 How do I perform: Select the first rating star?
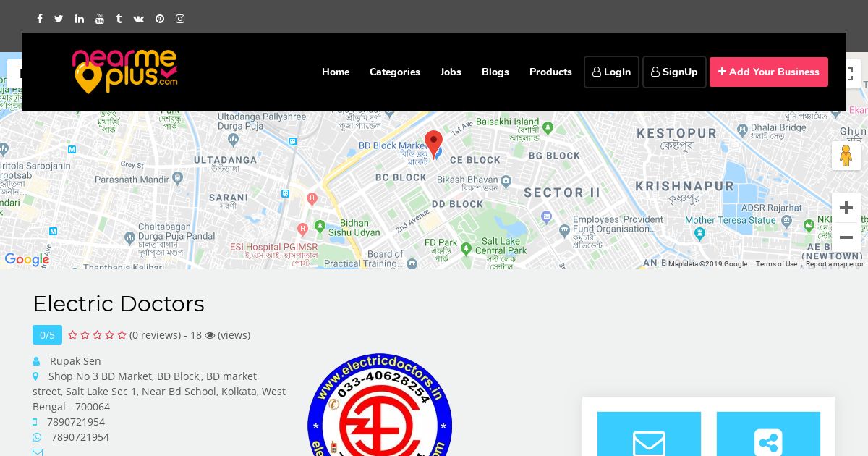click(x=73, y=335)
